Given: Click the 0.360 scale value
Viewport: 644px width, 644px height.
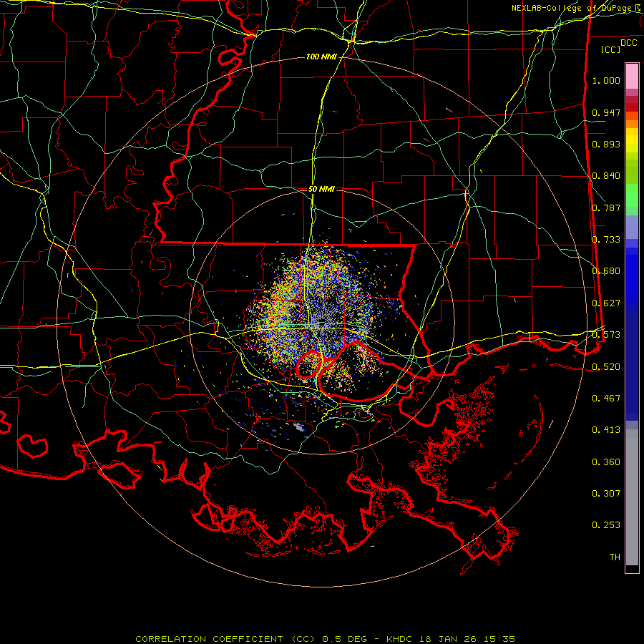Looking at the screenshot, I should pos(606,462).
